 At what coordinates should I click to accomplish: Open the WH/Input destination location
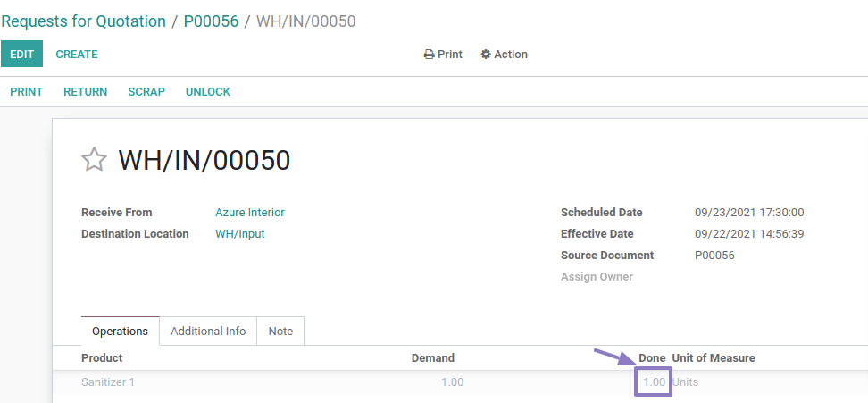[239, 234]
